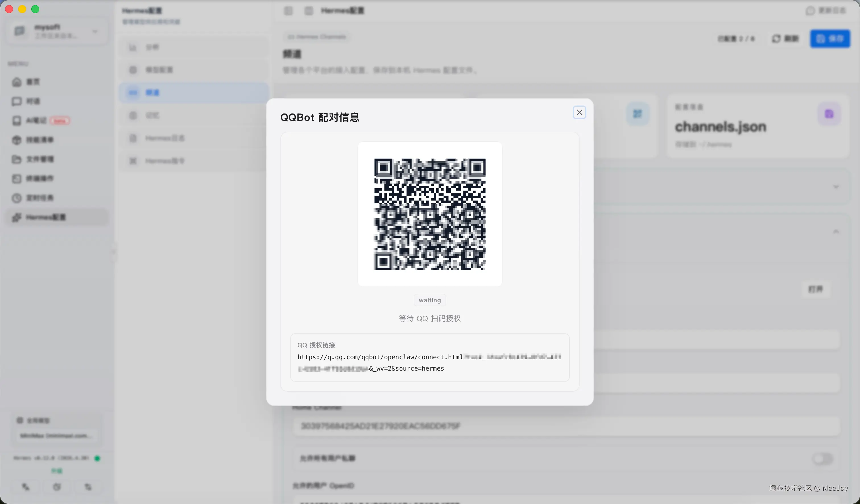Open Hermes指令 in the Hermes panel
Viewport: 860px width, 504px height.
194,161
